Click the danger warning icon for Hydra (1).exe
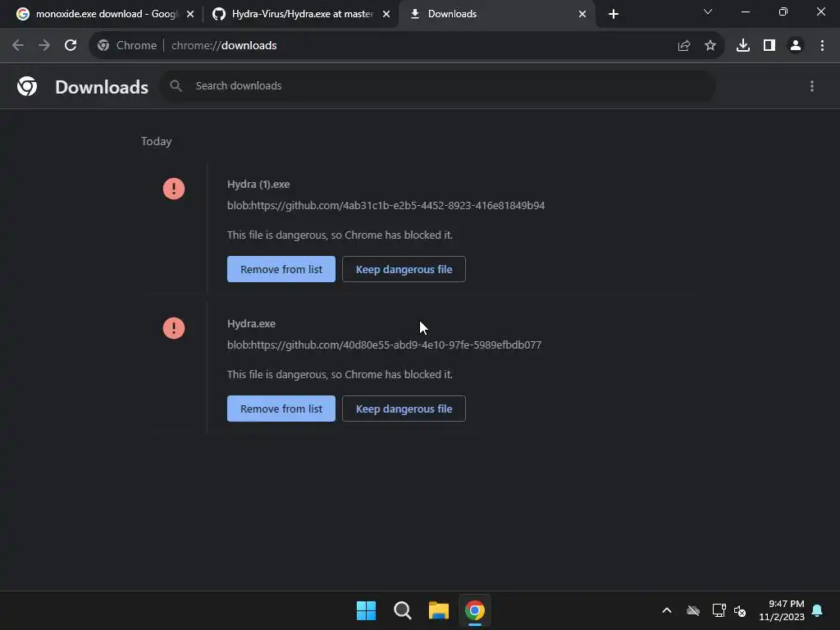Image resolution: width=840 pixels, height=630 pixels. (x=174, y=189)
